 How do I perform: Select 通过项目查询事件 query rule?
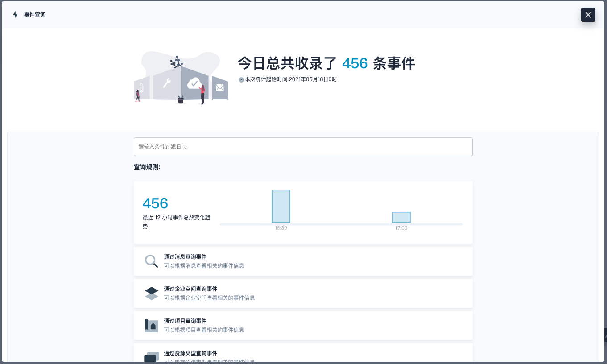tap(185, 321)
